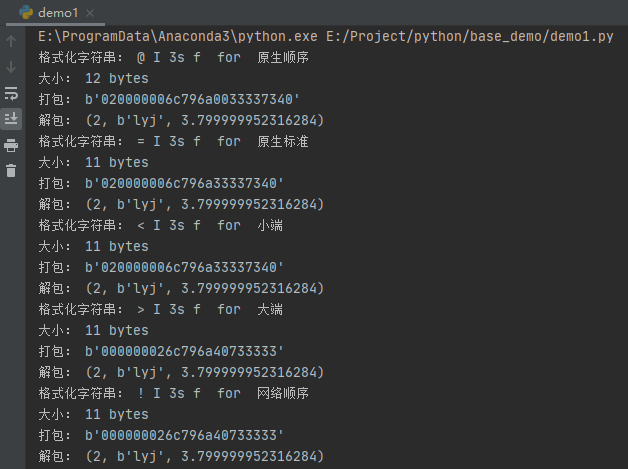This screenshot has height=469, width=628.
Task: Print the console output via printer icon
Action: (11, 145)
